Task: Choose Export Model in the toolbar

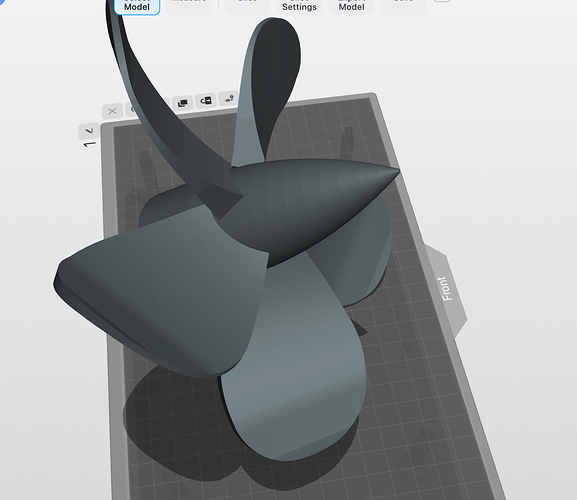Action: 351,6
